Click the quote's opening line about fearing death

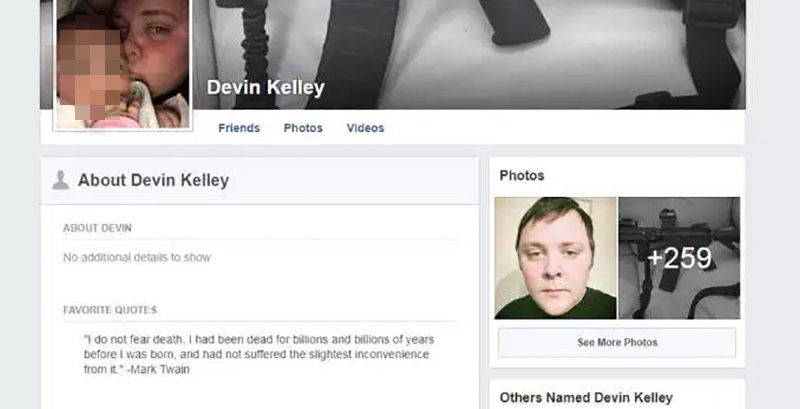coord(259,340)
